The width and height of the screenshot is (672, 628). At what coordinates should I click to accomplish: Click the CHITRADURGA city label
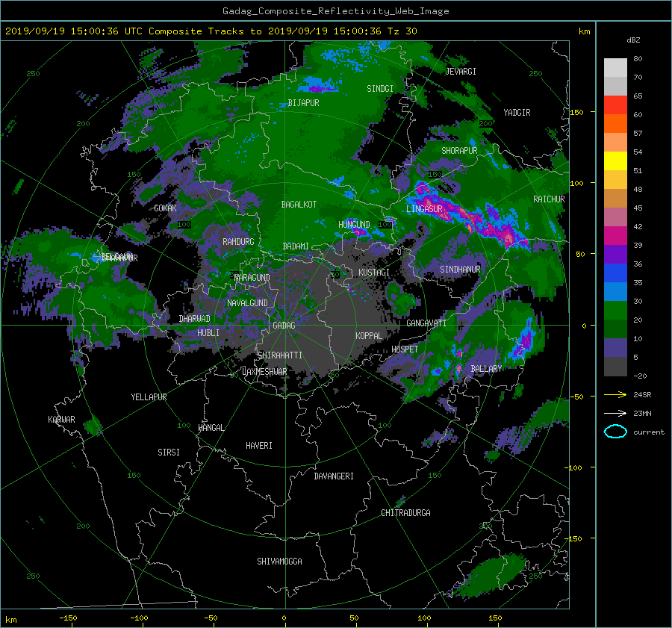406,513
